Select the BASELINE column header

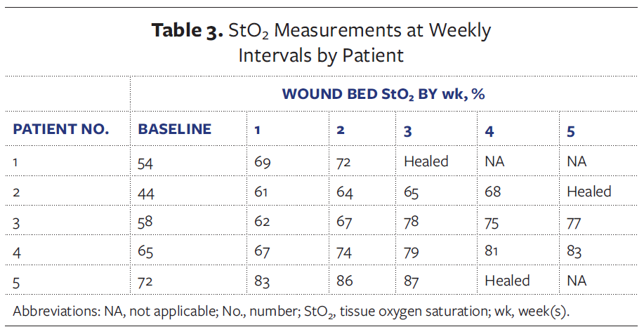tap(175, 129)
